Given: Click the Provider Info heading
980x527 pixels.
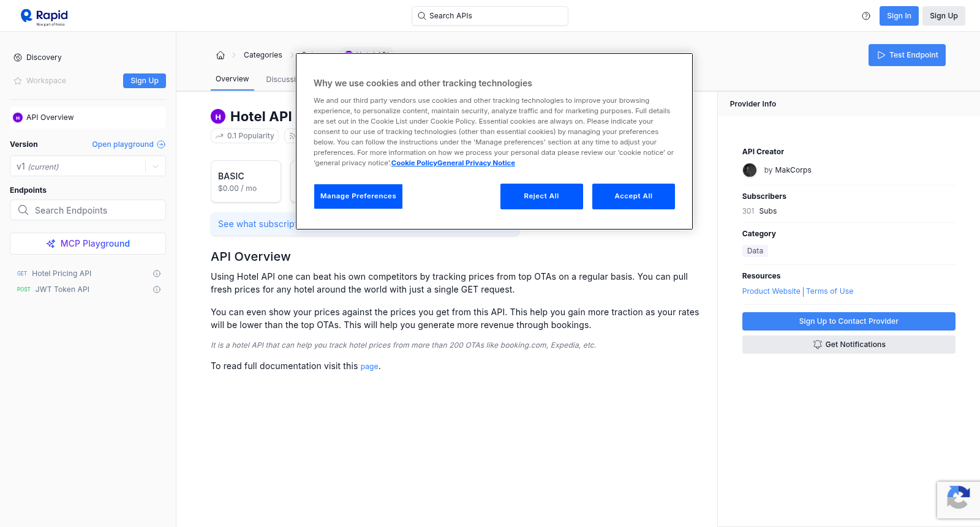Looking at the screenshot, I should (753, 104).
